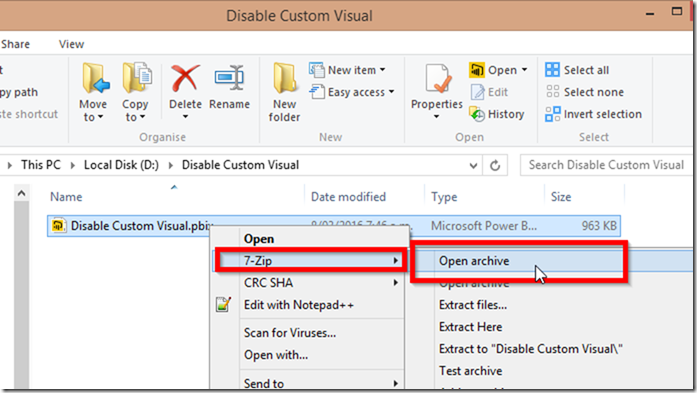Image resolution: width=697 pixels, height=393 pixels.
Task: Expand the Copy to dropdown arrow
Action: pos(142,117)
